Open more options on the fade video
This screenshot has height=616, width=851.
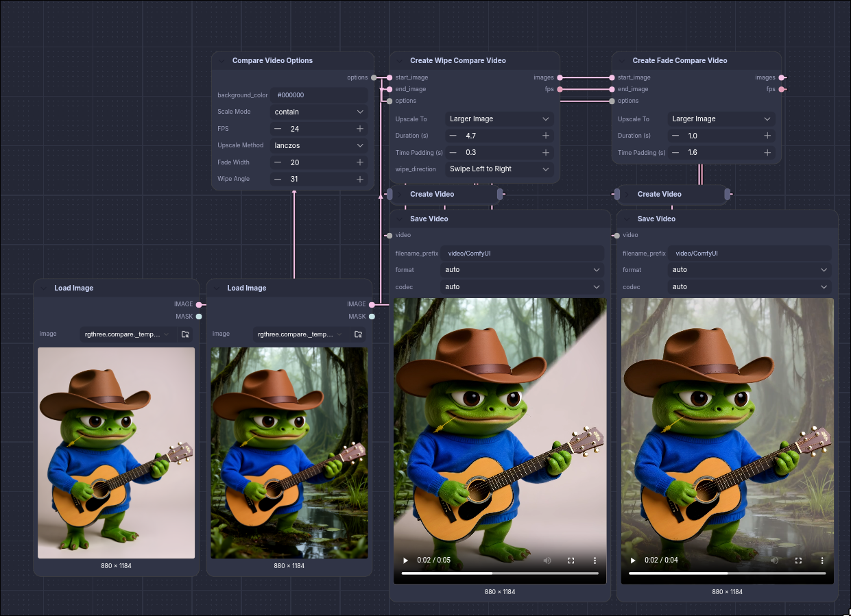click(x=822, y=560)
